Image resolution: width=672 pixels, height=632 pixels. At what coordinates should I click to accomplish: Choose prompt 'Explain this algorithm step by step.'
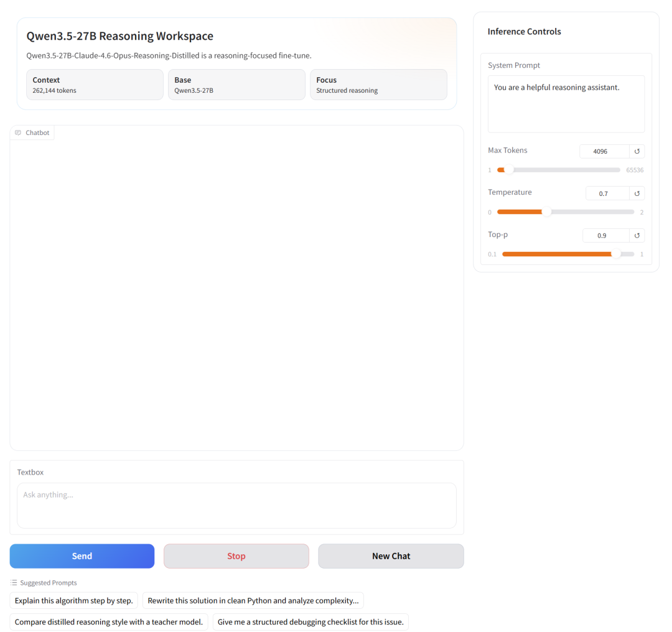click(x=73, y=601)
